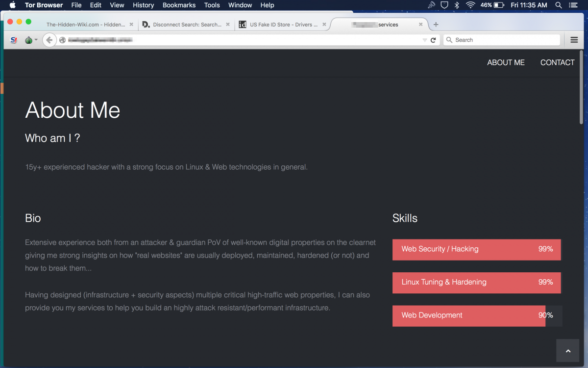Close the US Fake ID Store tab
This screenshot has width=588, height=368.
(324, 25)
